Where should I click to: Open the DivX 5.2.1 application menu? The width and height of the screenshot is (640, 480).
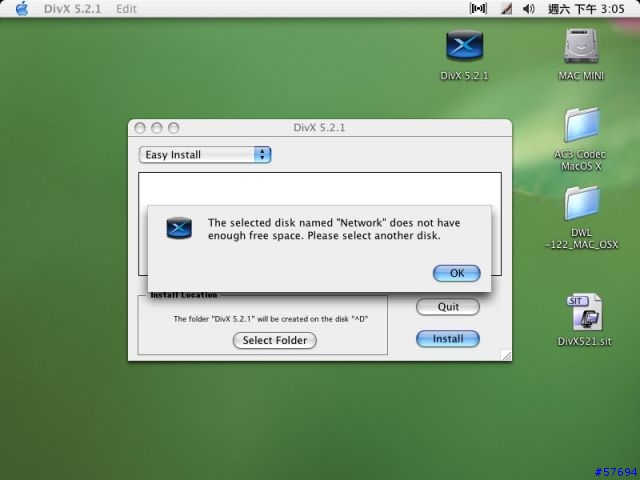pyautogui.click(x=72, y=9)
